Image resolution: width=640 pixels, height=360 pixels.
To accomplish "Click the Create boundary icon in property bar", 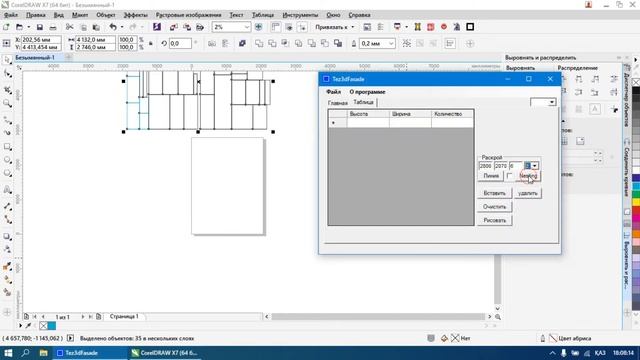I will [338, 44].
